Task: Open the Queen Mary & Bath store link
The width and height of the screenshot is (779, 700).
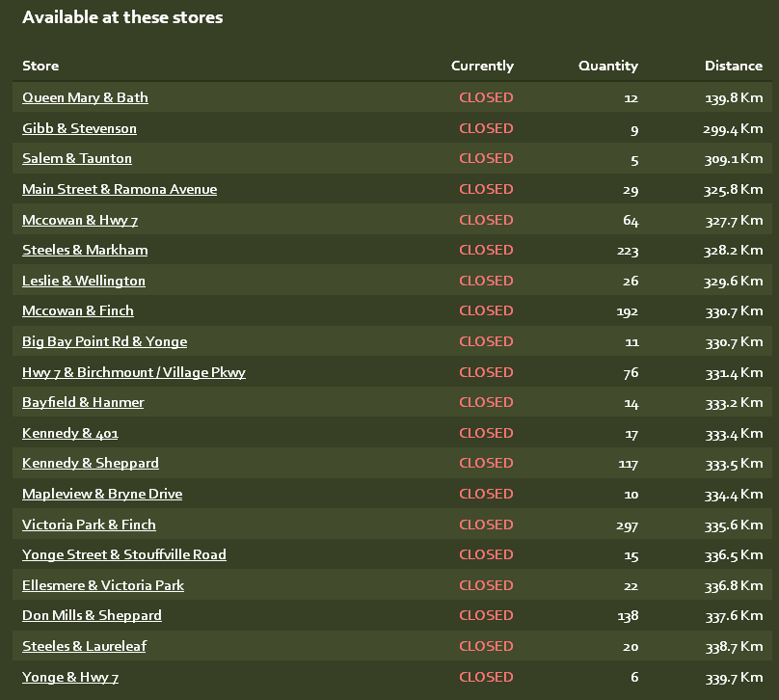Action: [x=85, y=97]
